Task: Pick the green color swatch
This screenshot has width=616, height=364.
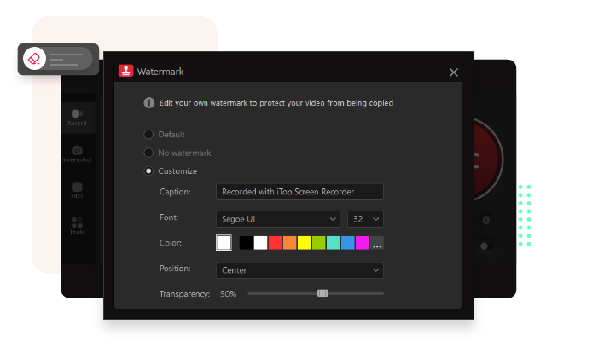Action: pos(318,243)
